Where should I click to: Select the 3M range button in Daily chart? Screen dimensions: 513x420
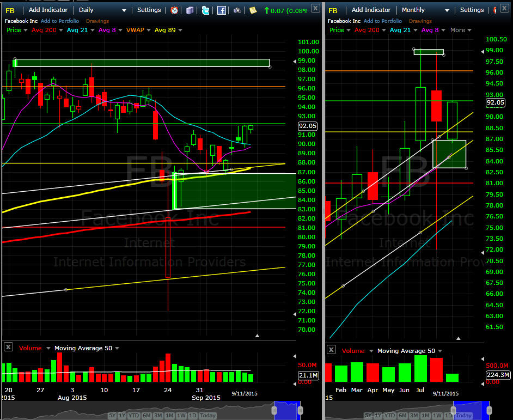tap(158, 416)
